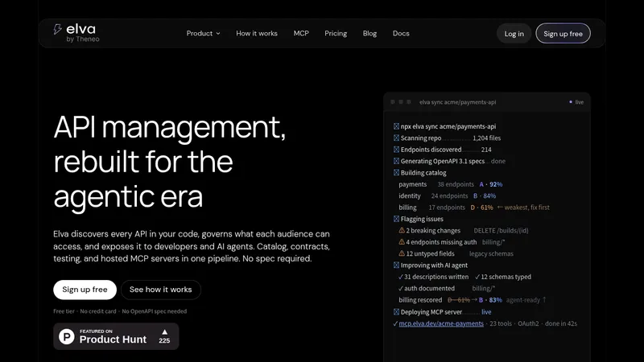Click the 'by Theneo' text under logo
The height and width of the screenshot is (362, 644).
83,39
